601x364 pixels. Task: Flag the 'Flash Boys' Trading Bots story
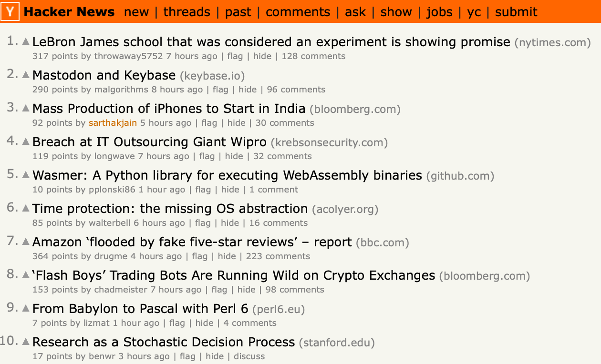[219, 290]
